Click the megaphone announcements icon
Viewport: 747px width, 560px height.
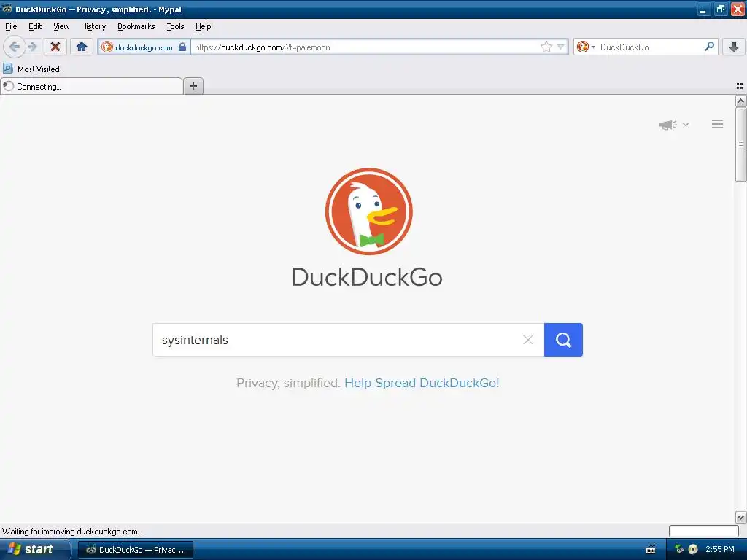click(x=668, y=125)
